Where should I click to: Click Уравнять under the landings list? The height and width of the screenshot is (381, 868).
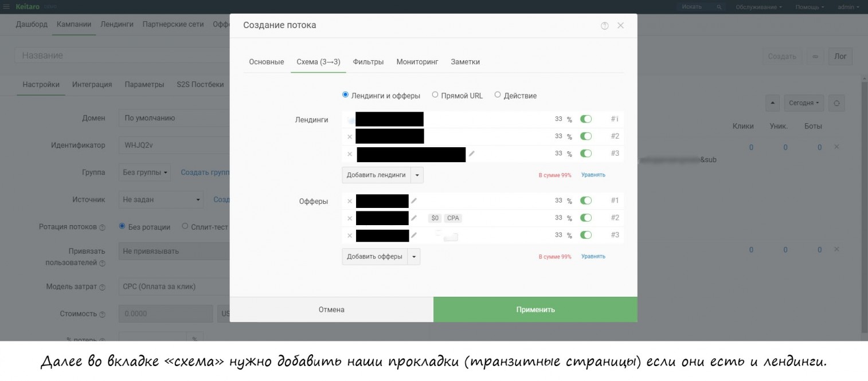click(x=593, y=175)
